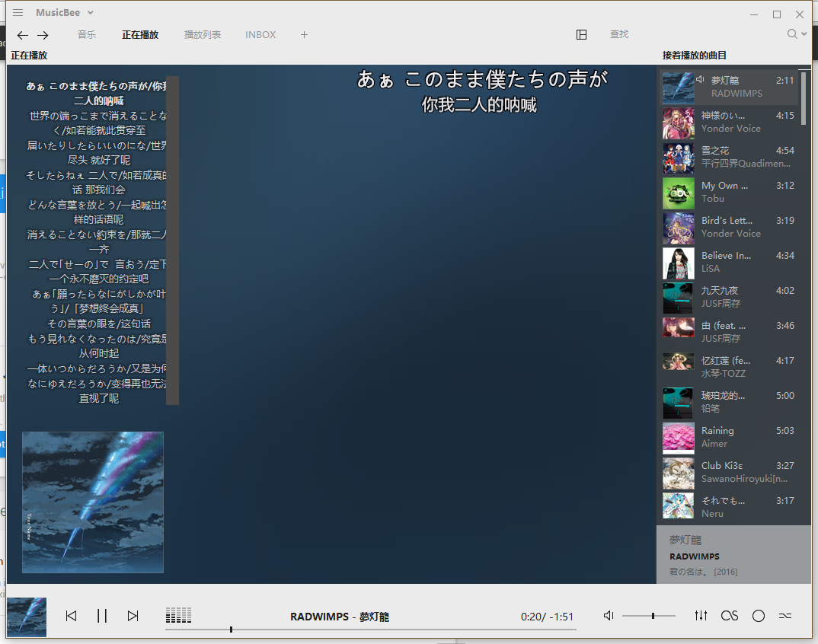This screenshot has width=818, height=644.
Task: Select My Own ... by Tobu
Action: (729, 192)
